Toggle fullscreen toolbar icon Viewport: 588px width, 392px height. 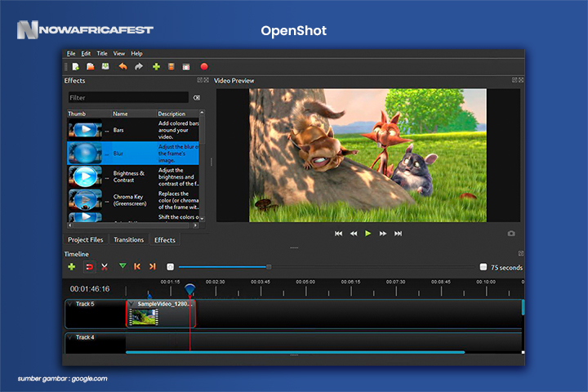point(186,67)
